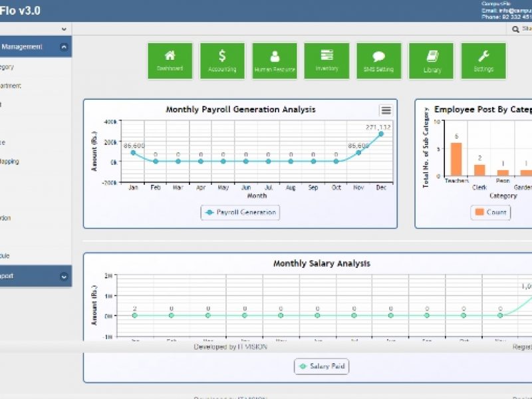
Task: Open the payroll chart hamburger menu
Action: coord(386,110)
